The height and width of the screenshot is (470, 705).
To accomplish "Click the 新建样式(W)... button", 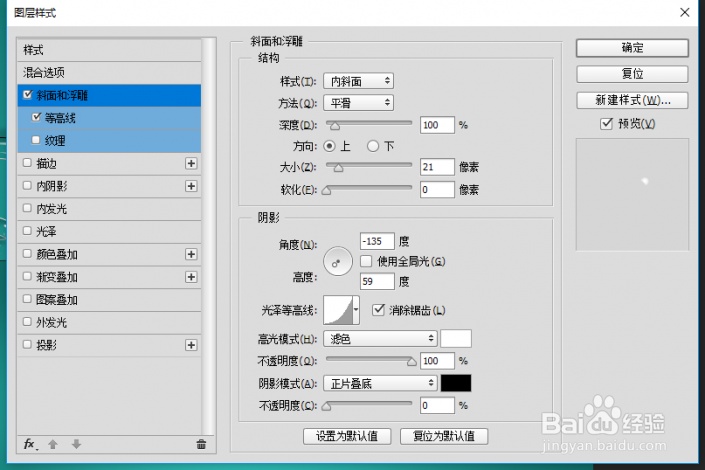I will 632,100.
